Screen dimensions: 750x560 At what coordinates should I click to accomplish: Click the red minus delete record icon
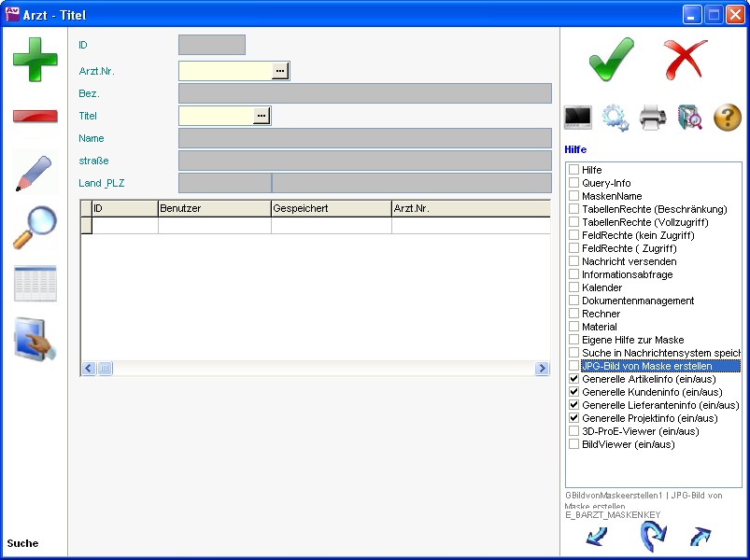pos(35,116)
